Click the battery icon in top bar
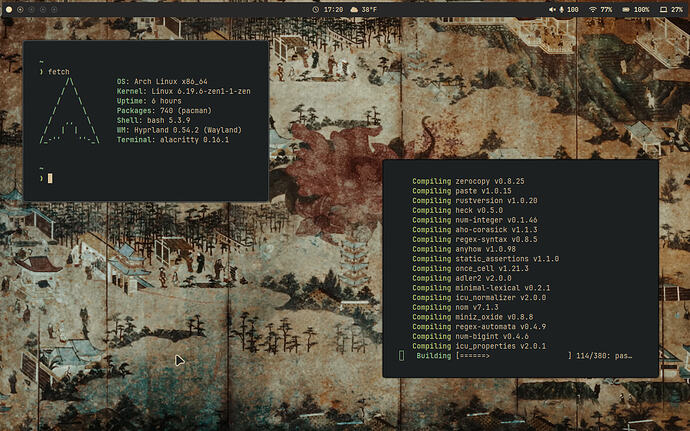690x431 pixels. click(x=626, y=9)
